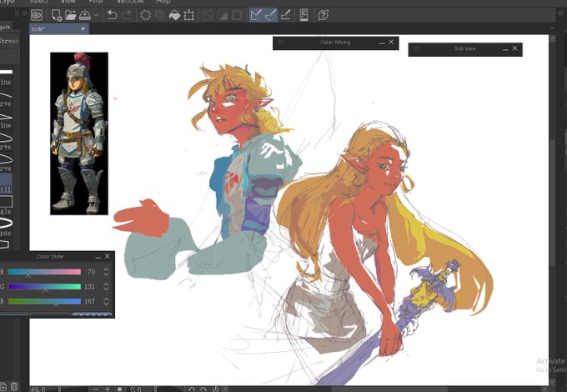The height and width of the screenshot is (392, 567).
Task: Undo the last stroke
Action: [112, 15]
